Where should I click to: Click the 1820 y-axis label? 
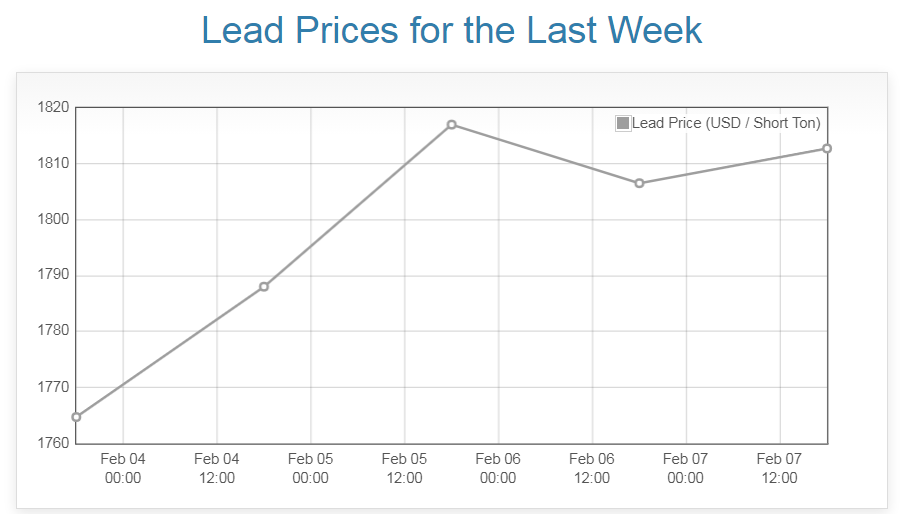coord(52,107)
